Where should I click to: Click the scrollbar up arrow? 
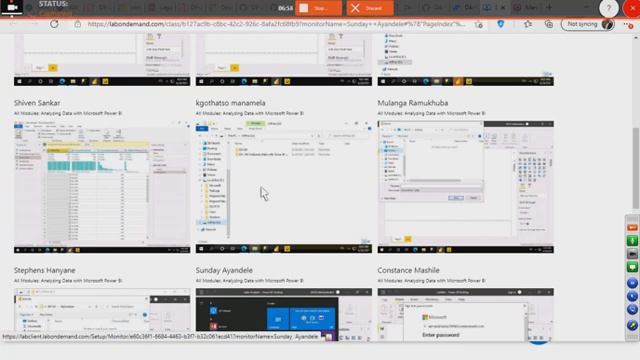point(636,38)
